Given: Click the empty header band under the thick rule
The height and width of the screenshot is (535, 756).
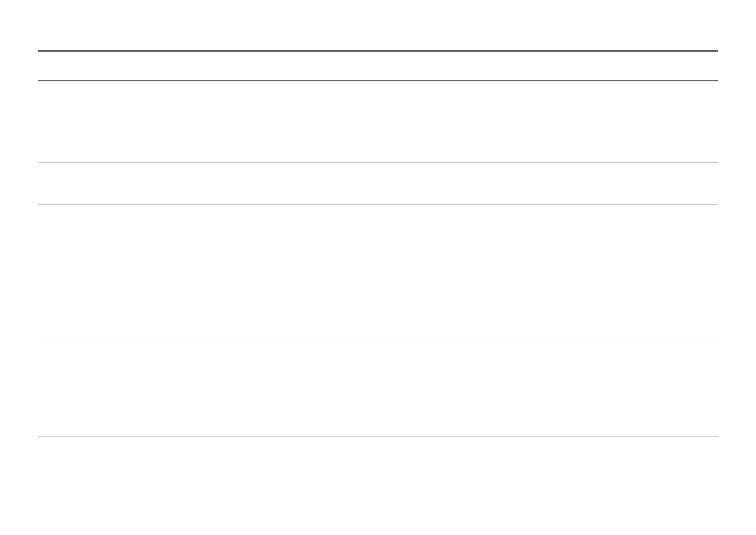Looking at the screenshot, I should 378,66.
